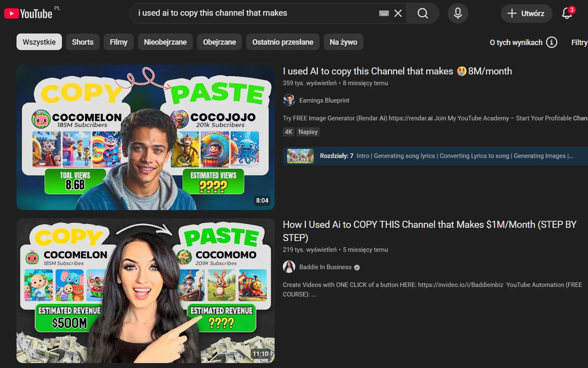The image size is (588, 368).
Task: Click the Baddie In Business channel name
Action: click(325, 267)
